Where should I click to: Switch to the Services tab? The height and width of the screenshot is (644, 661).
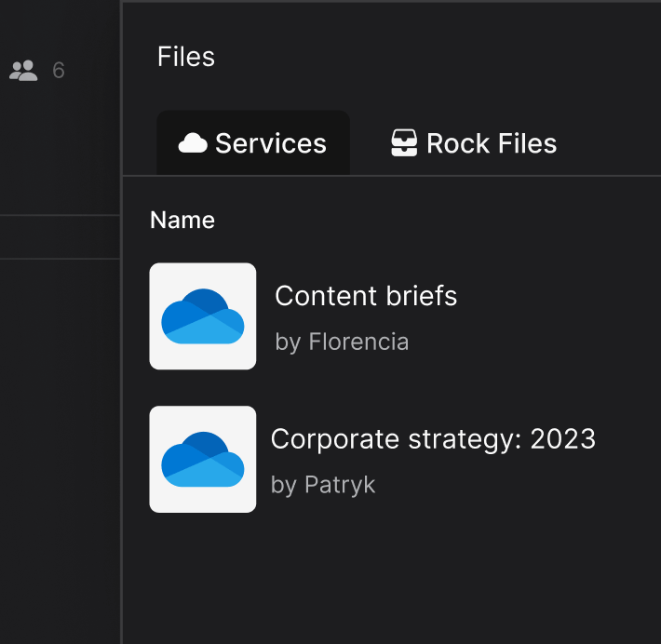253,143
